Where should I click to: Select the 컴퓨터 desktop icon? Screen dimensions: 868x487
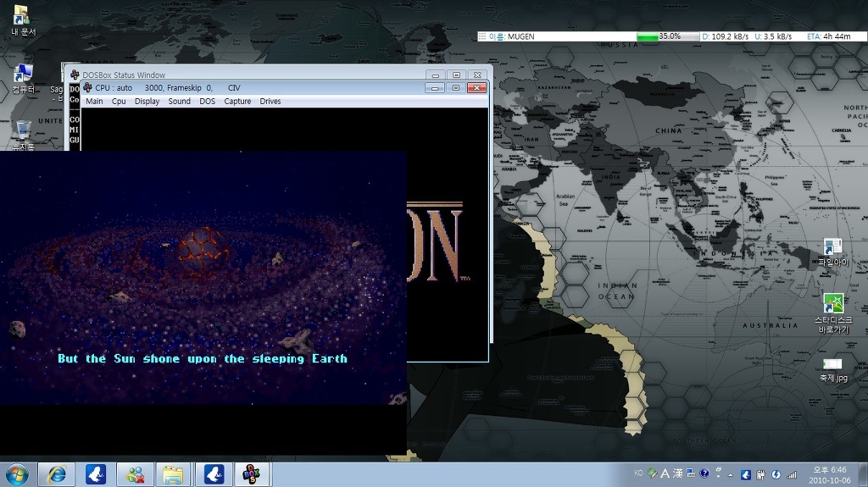23,75
